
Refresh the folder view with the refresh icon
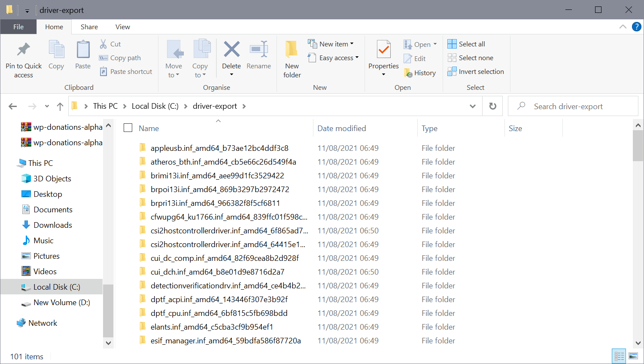tap(492, 106)
